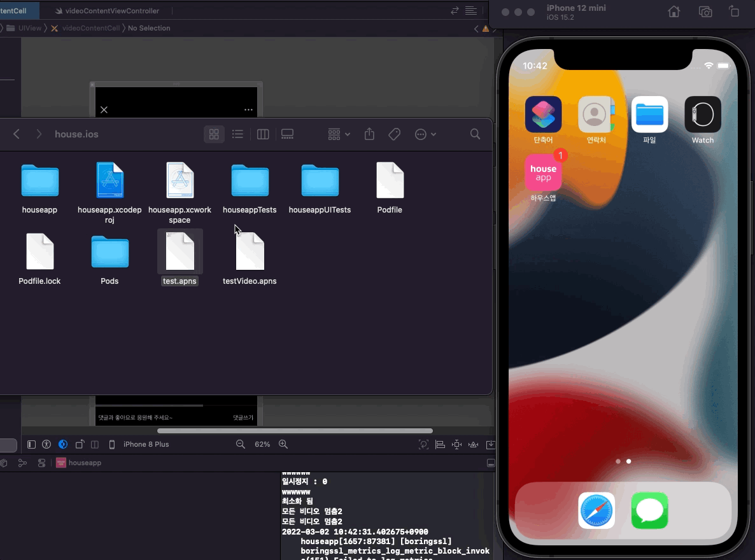
Task: Open Add New Constraints button
Action: 456,444
